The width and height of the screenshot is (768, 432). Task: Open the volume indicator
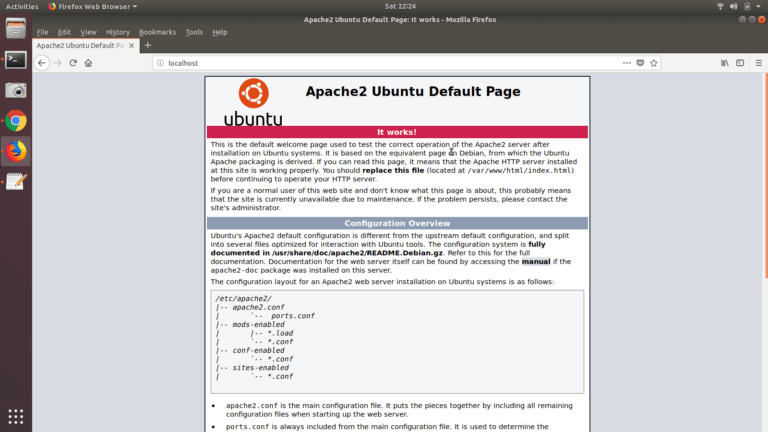(733, 6)
